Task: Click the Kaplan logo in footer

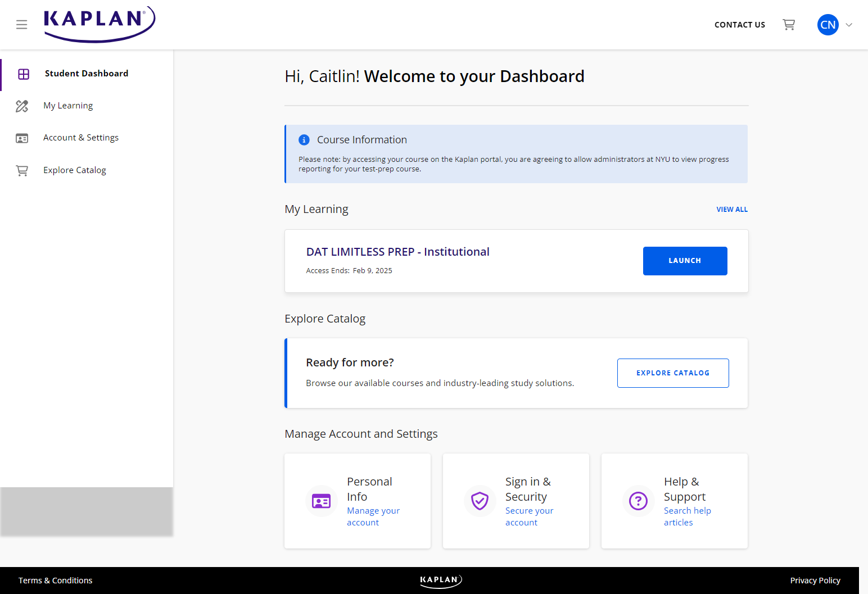Action: coord(441,581)
